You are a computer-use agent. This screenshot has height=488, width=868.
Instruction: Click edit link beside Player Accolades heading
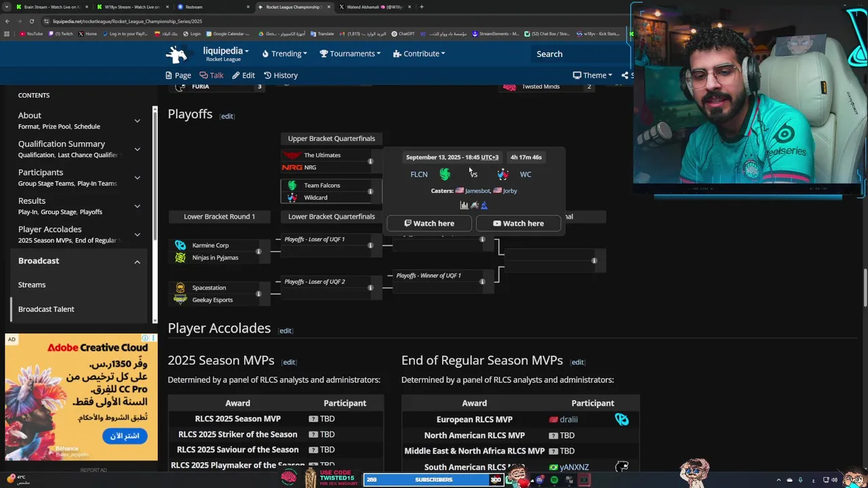click(285, 331)
